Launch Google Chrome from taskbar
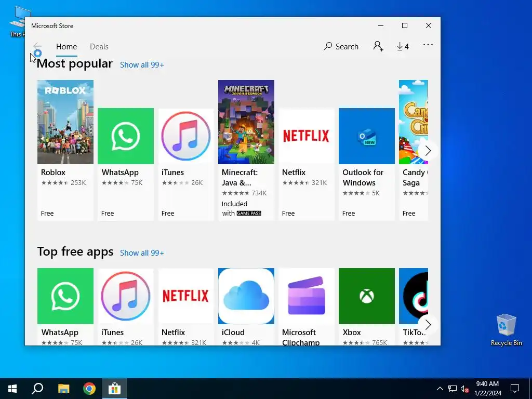The height and width of the screenshot is (399, 532). coord(89,389)
